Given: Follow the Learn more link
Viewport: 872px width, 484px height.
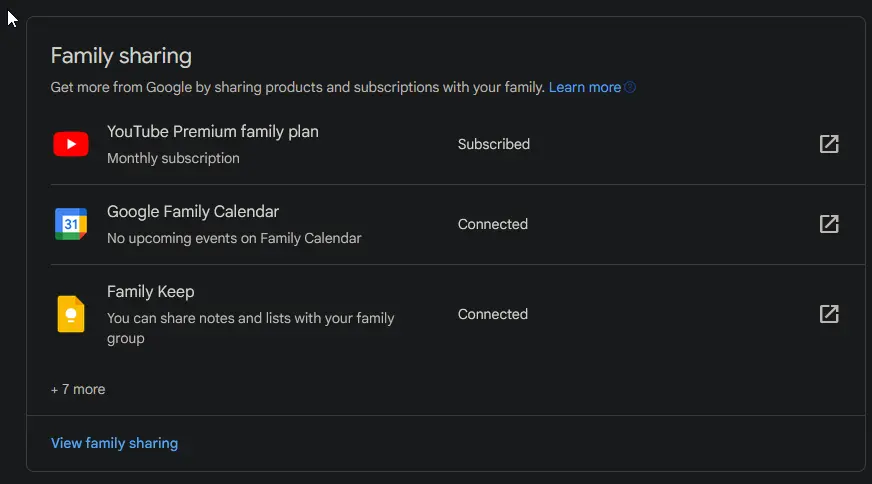Looking at the screenshot, I should tap(584, 87).
